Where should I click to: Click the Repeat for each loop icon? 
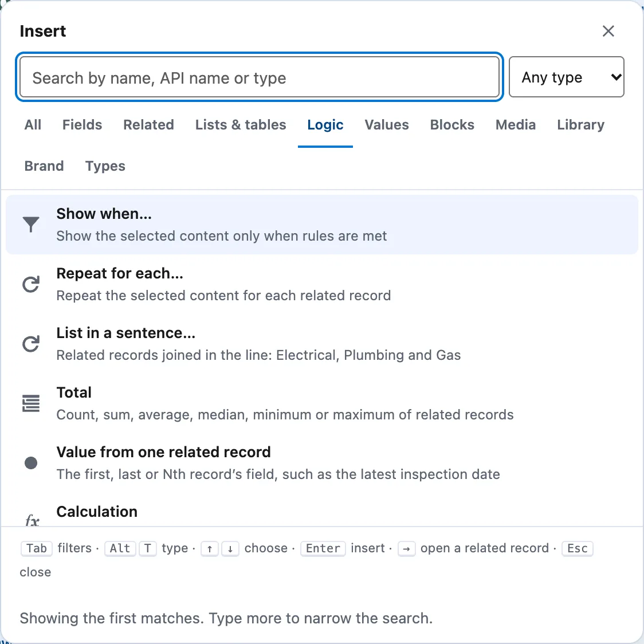(x=31, y=284)
